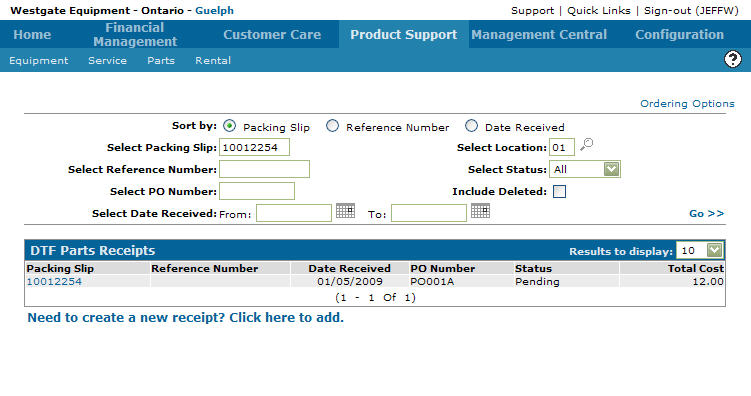The width and height of the screenshot is (751, 396).
Task: Click the location lookup magnifier icon
Action: pyautogui.click(x=587, y=144)
